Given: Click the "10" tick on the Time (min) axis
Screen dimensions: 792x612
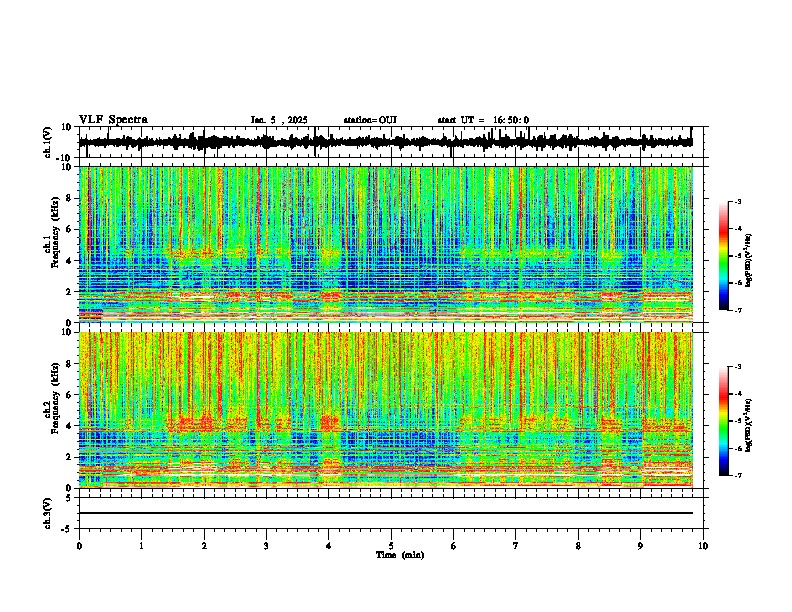Looking at the screenshot, I should (x=703, y=546).
